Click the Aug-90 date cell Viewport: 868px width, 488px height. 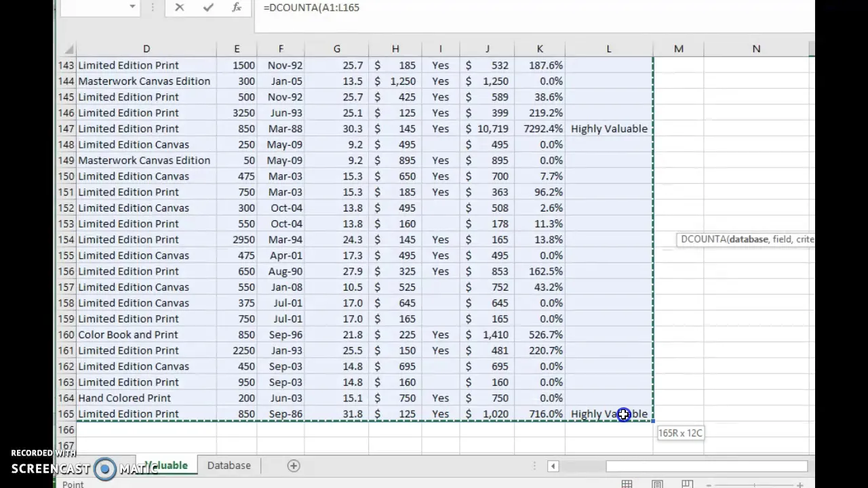coord(281,271)
